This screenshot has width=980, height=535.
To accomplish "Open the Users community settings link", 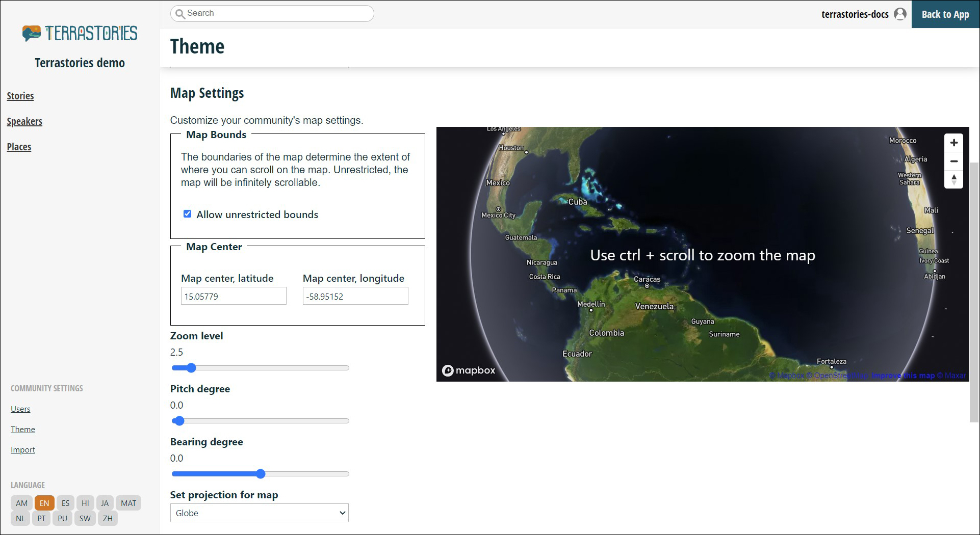I will (x=20, y=409).
